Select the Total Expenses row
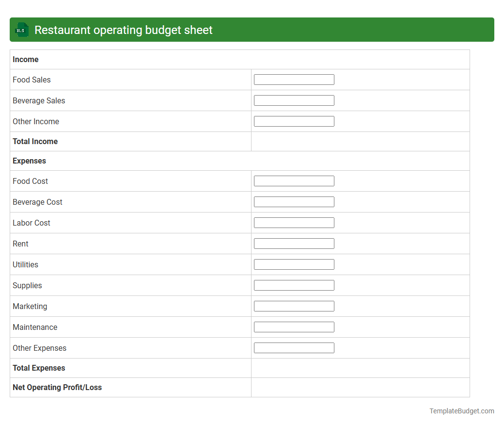 pos(39,368)
